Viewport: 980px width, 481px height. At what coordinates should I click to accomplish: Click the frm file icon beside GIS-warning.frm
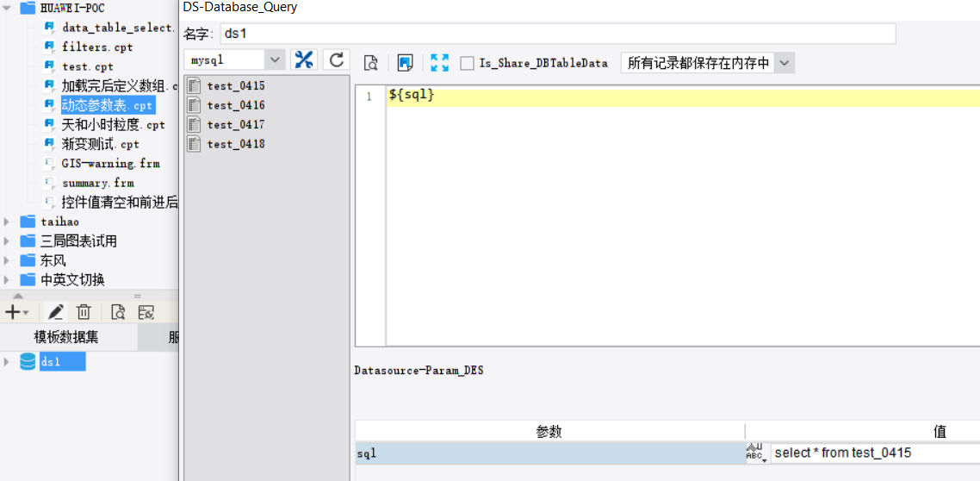(x=49, y=163)
